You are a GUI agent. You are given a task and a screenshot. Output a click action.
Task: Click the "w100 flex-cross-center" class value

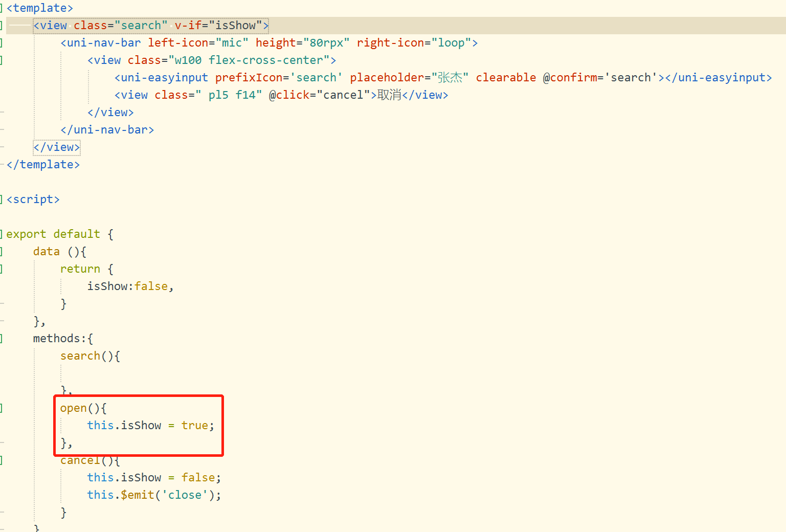point(249,60)
